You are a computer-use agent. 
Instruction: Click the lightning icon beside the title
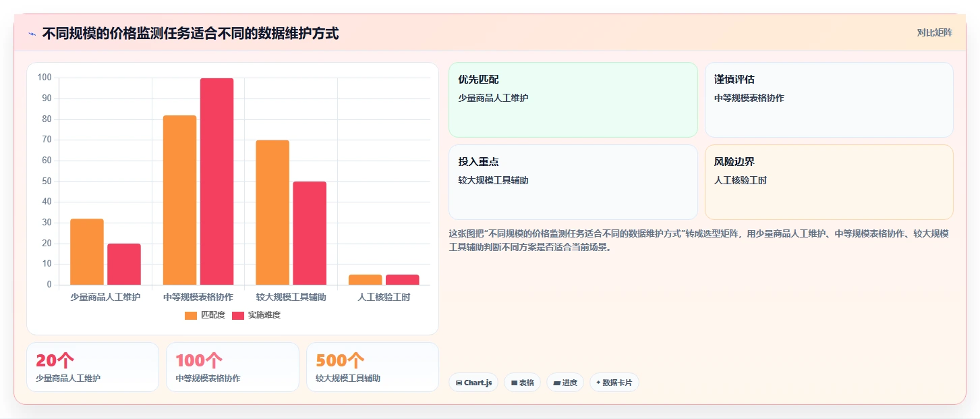(x=32, y=34)
